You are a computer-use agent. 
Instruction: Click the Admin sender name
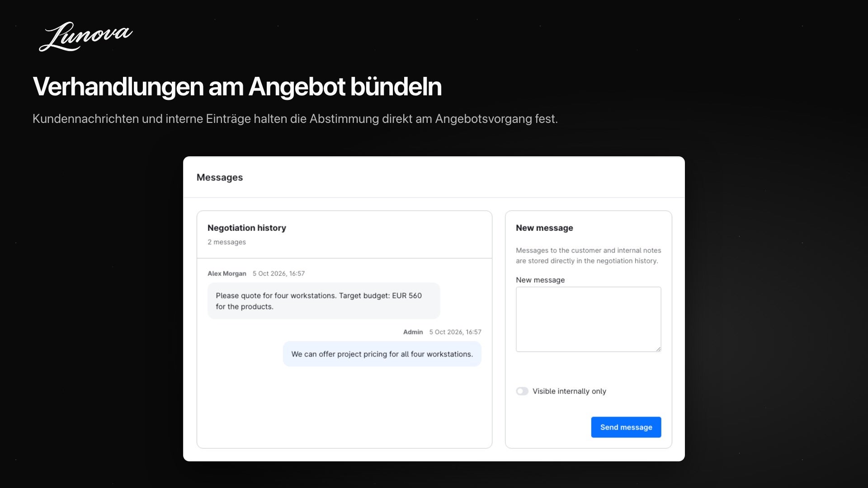click(x=413, y=332)
